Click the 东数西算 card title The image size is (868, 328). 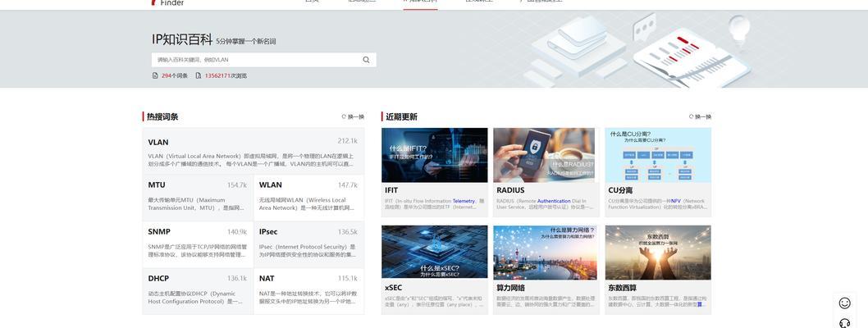point(623,288)
